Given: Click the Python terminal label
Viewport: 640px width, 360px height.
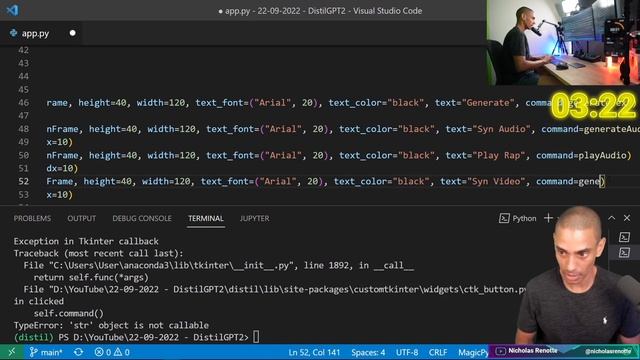Looking at the screenshot, I should [x=524, y=218].
